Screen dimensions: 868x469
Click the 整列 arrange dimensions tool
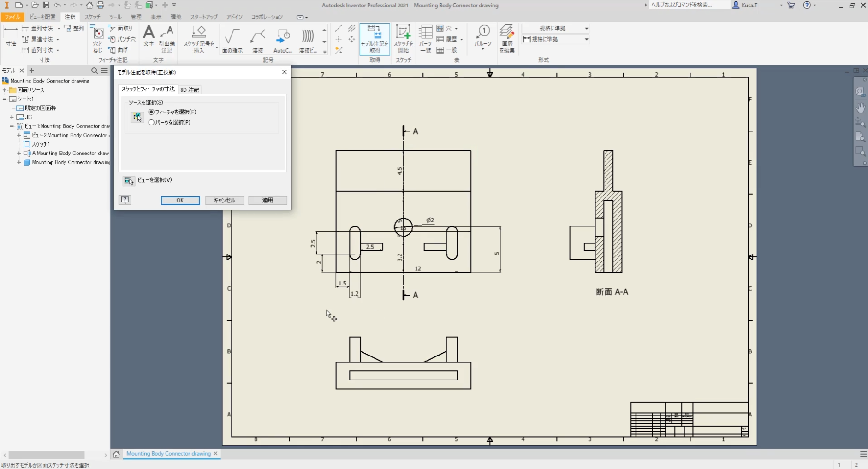pos(75,29)
